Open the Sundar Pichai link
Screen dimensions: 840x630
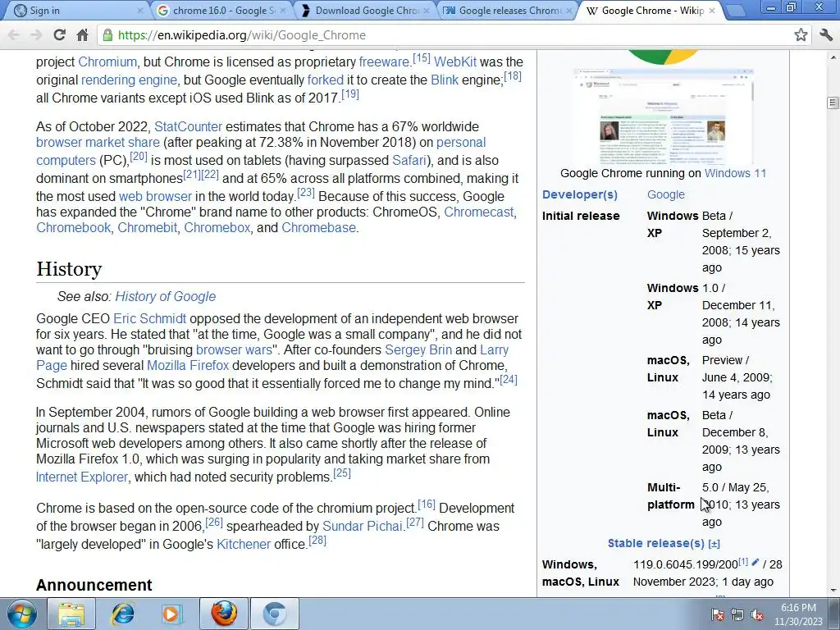pos(362,527)
